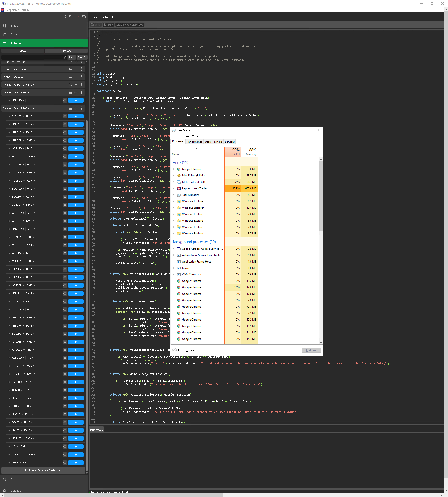Add instance to Sample Trend cBot
Screen dimensions: 448x497
point(76,77)
